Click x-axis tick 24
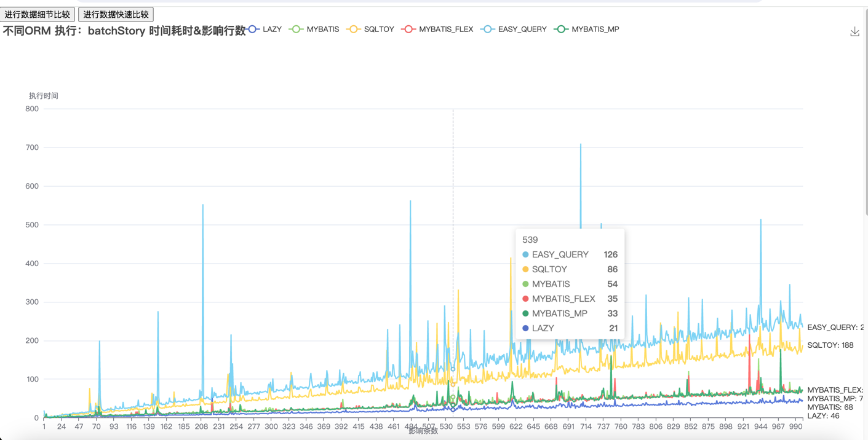The width and height of the screenshot is (868, 440). click(61, 426)
